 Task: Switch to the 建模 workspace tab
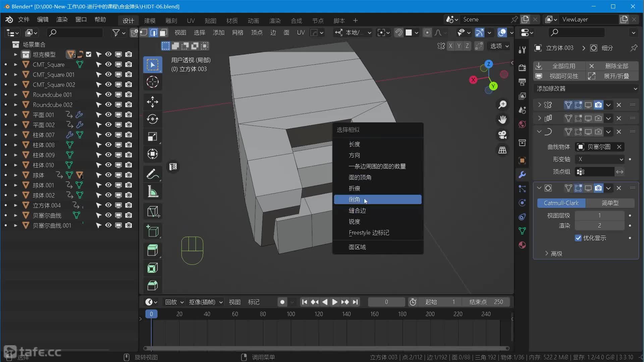click(x=150, y=20)
